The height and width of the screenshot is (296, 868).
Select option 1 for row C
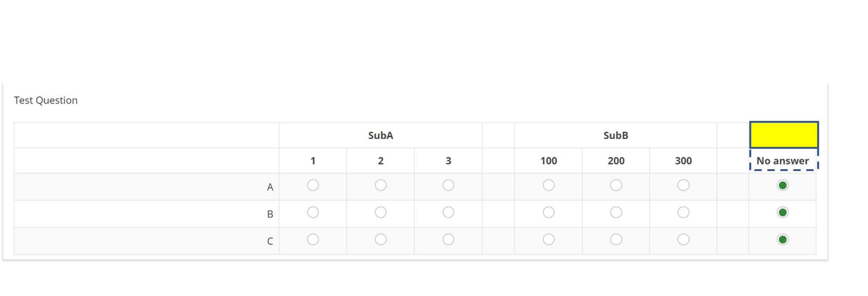click(313, 240)
